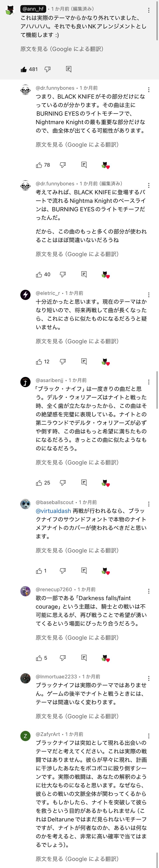The height and width of the screenshot is (868, 159).
Task: Open replies icon on @ann_hf comment
Action: [x=68, y=69]
